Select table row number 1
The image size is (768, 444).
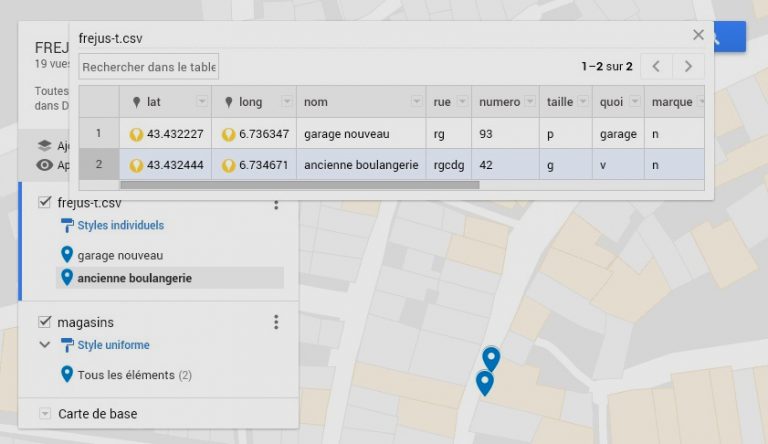[x=99, y=133]
